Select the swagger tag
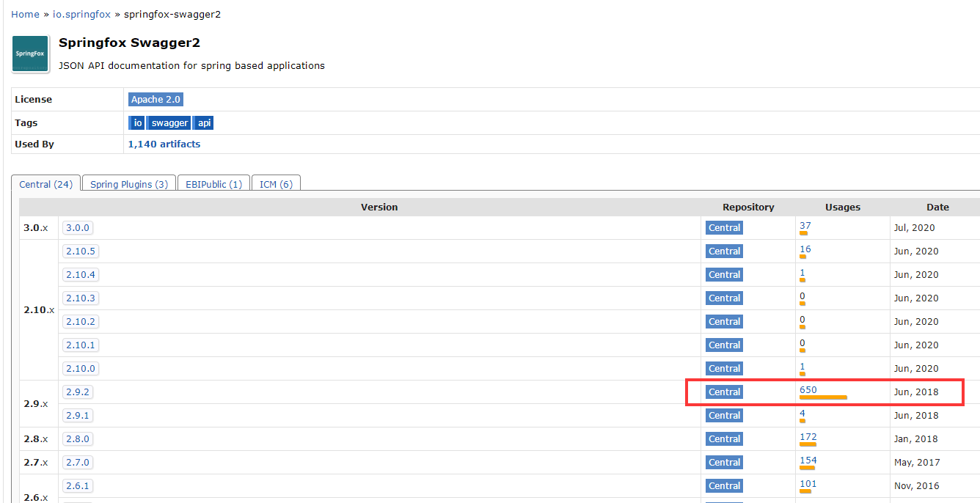This screenshot has height=503, width=980. click(x=169, y=123)
